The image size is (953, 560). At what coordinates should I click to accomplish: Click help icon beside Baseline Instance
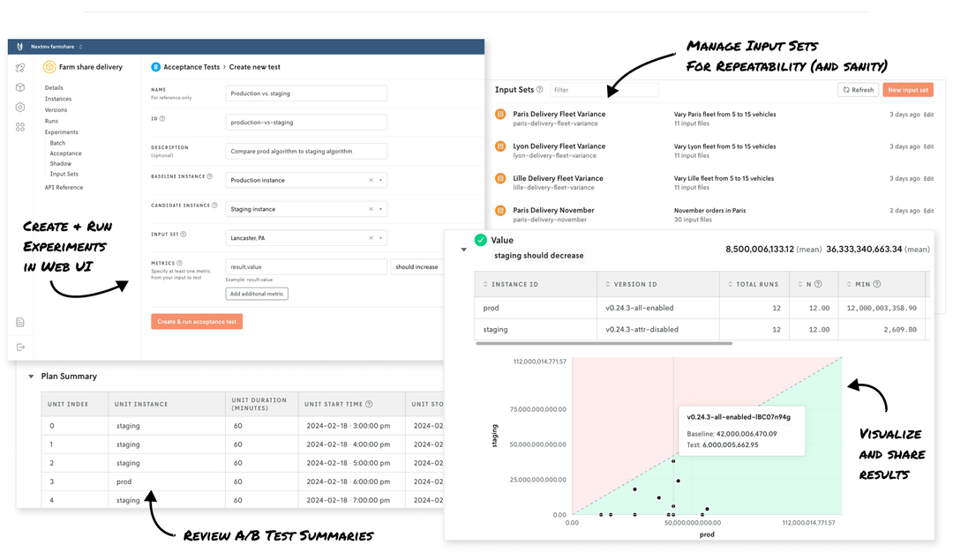(x=210, y=176)
